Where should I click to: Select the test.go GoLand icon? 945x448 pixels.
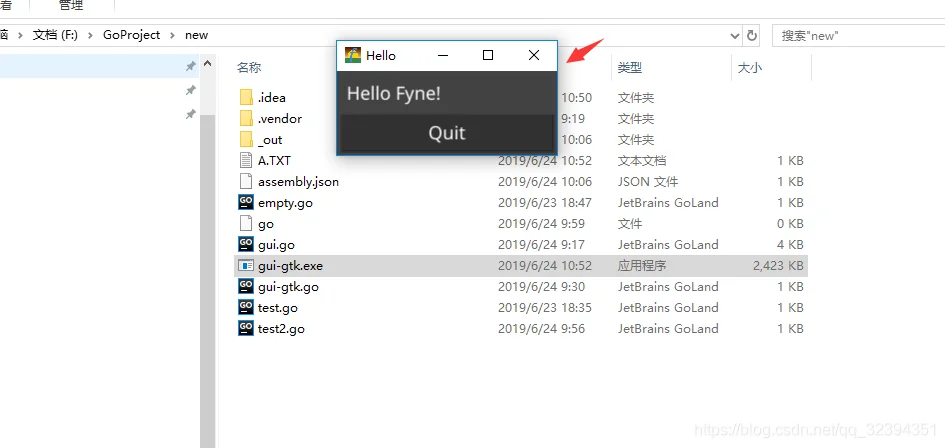tap(246, 308)
